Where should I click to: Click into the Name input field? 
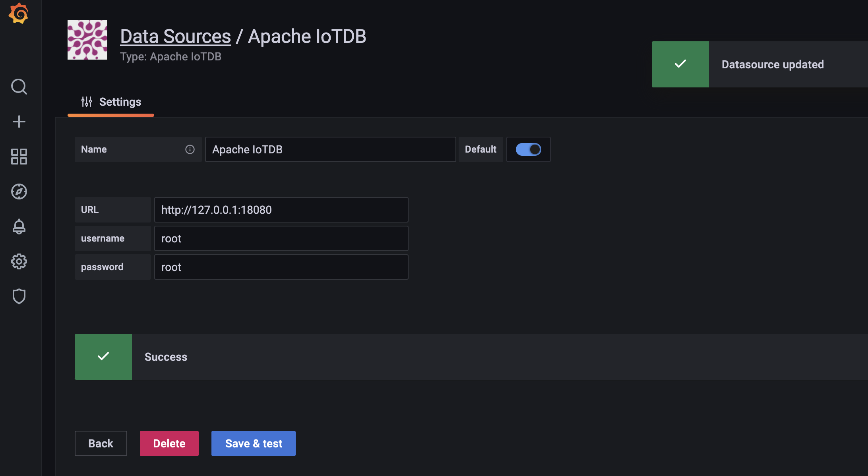pyautogui.click(x=330, y=149)
